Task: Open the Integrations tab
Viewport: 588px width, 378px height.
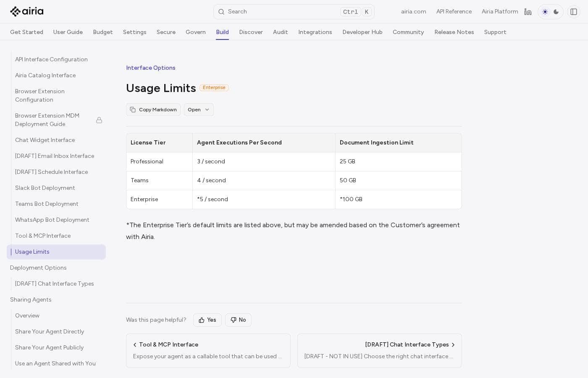Action: [x=315, y=32]
